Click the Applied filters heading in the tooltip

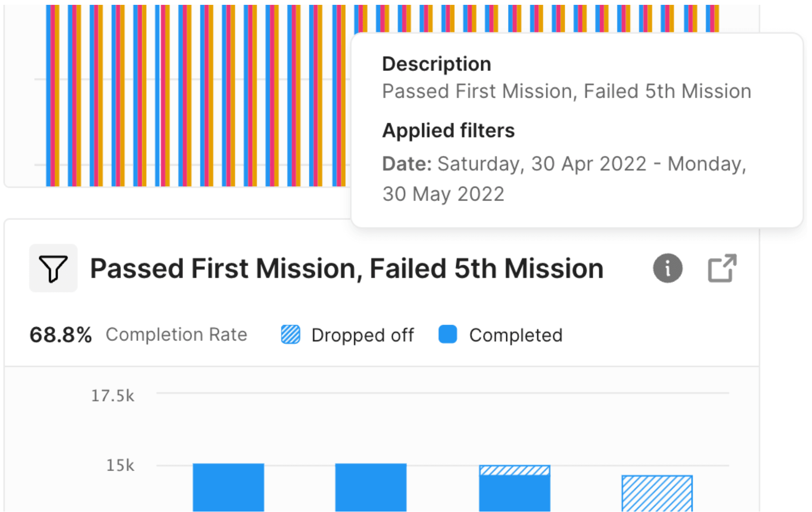coord(448,131)
